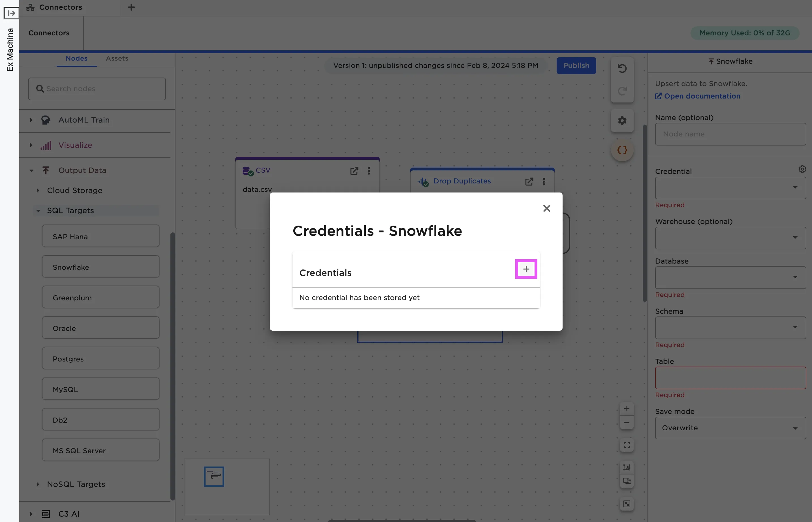Open credential settings gear in Snowflake panel
This screenshot has height=522, width=812.
click(x=802, y=169)
